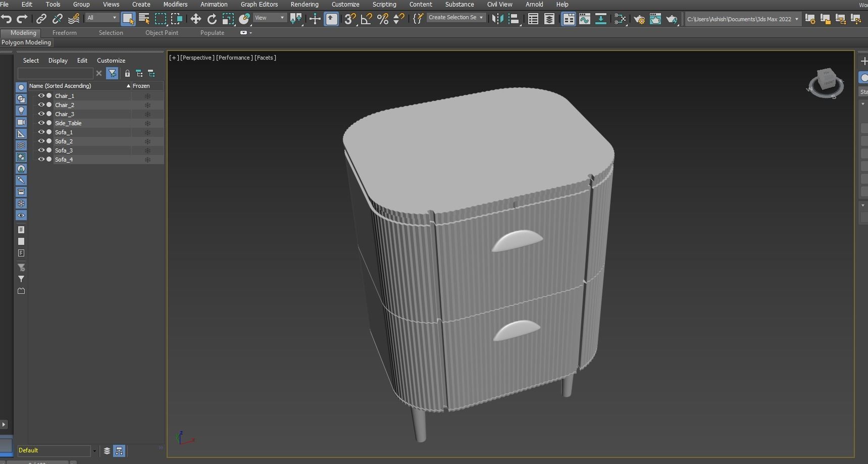Pick the Rectangular Selection Region tool
Viewport: 868px width, 464px height.
(x=160, y=19)
